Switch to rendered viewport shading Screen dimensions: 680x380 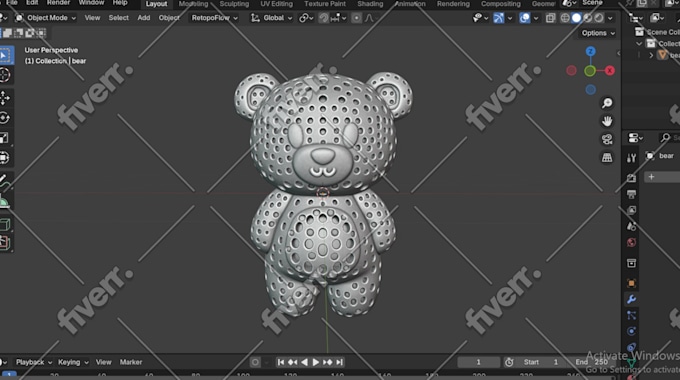599,18
